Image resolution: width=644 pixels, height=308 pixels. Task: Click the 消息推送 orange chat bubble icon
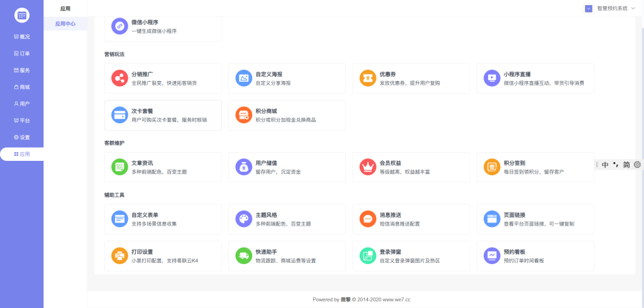click(368, 219)
